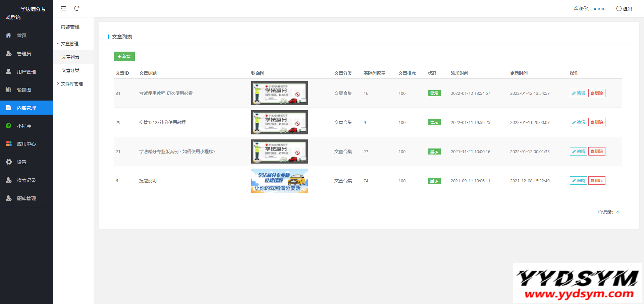This screenshot has height=304, width=644.
Task: Toggle 显示 status for article 31
Action: click(x=434, y=94)
